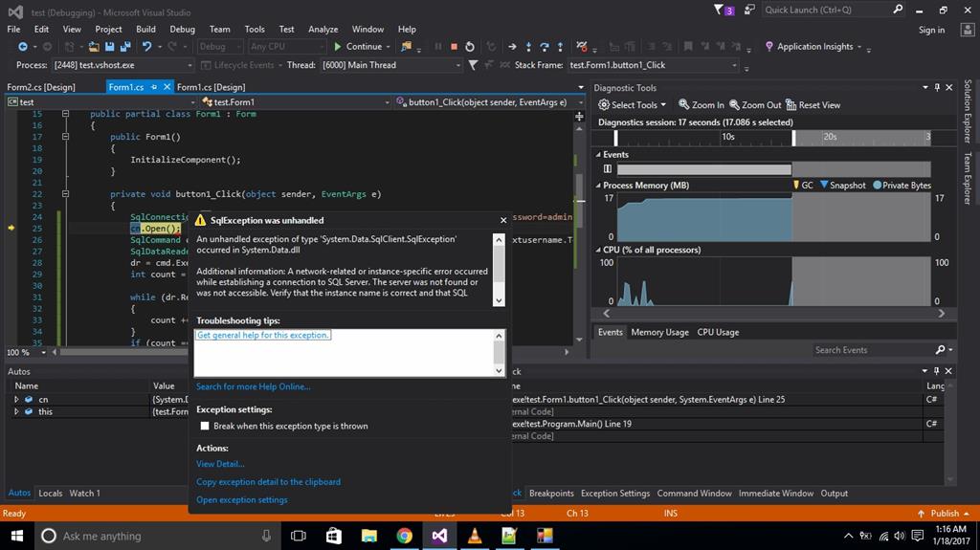Click View Detail link

point(220,464)
